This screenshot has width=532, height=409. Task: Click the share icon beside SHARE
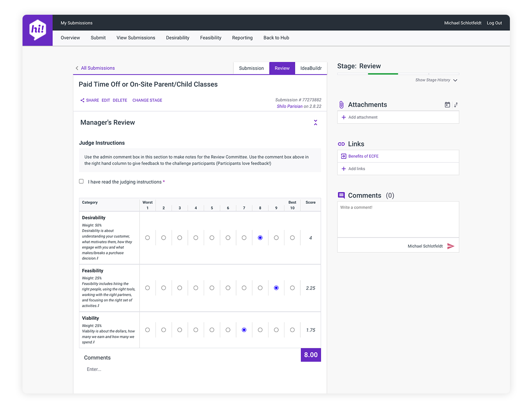click(82, 100)
